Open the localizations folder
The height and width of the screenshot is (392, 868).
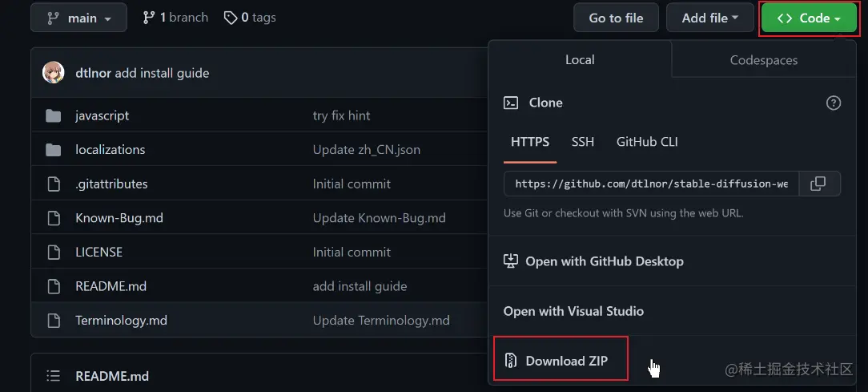[111, 150]
